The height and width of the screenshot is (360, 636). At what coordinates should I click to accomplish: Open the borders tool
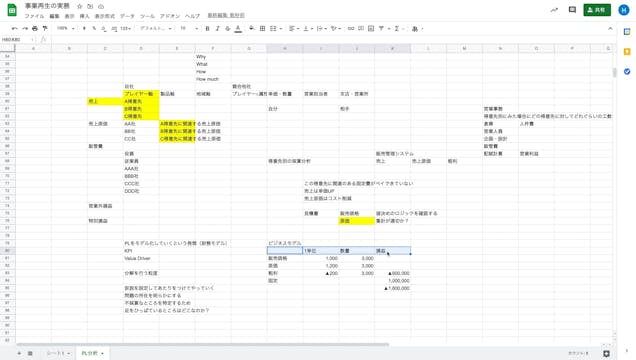pos(262,28)
